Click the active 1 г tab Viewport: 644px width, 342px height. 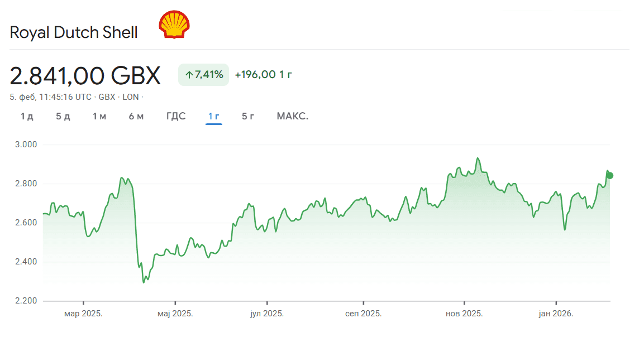pyautogui.click(x=214, y=116)
